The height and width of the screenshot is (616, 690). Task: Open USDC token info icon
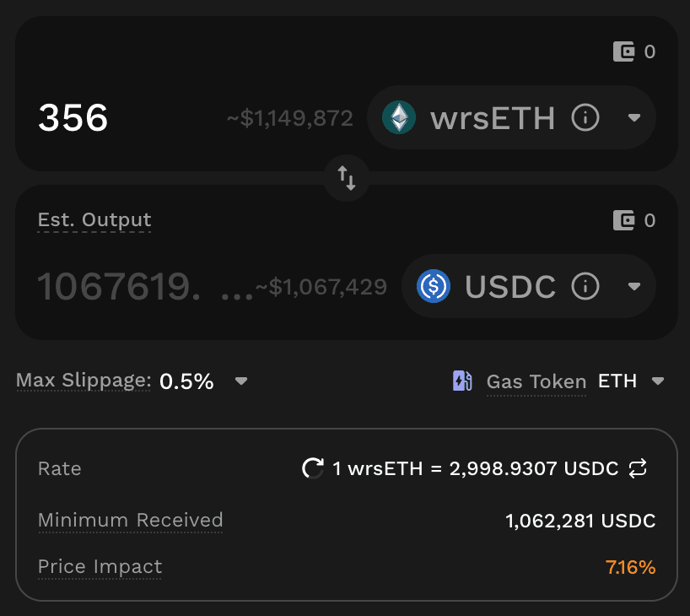coord(585,287)
